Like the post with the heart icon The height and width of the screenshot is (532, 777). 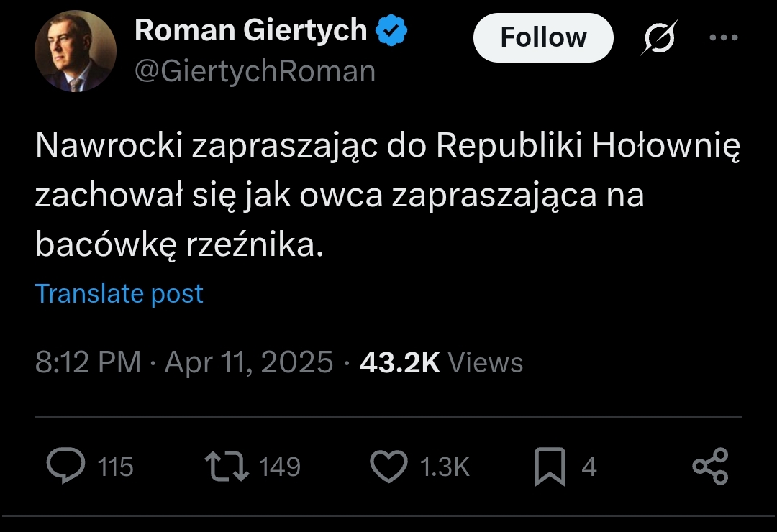tap(388, 467)
